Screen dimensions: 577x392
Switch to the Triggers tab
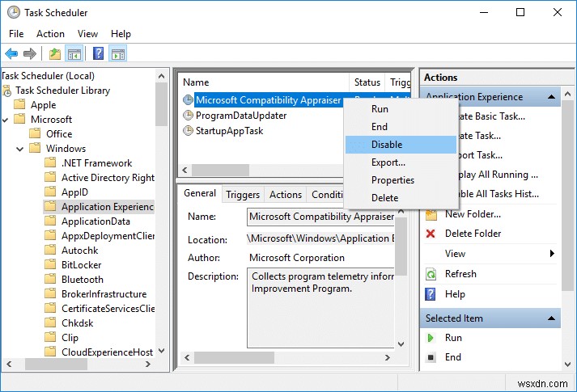[x=243, y=195]
